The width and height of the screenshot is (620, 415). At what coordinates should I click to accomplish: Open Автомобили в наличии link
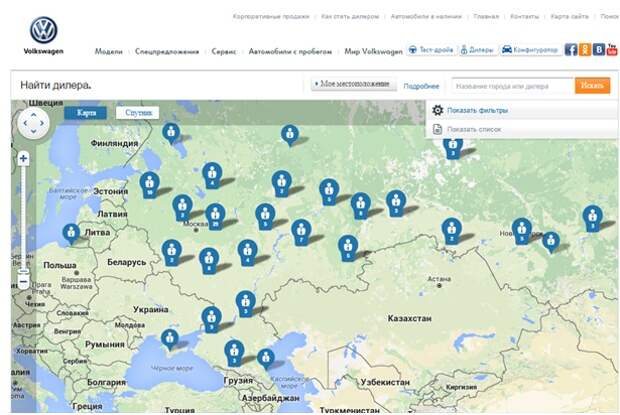[x=426, y=17]
